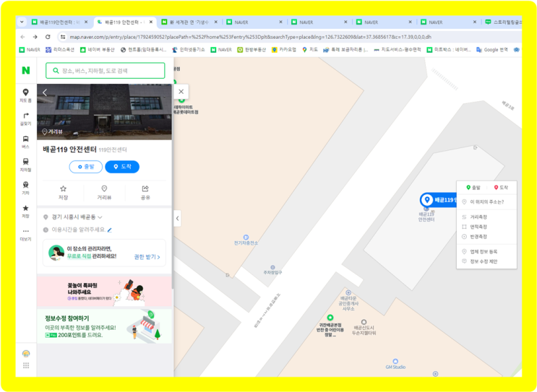Click the map.naver.com address bar
537x392 pixels.
click(250, 37)
